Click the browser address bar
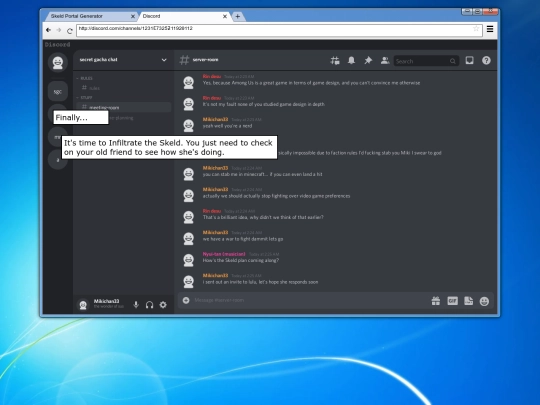The height and width of the screenshot is (405, 540). coord(279,29)
